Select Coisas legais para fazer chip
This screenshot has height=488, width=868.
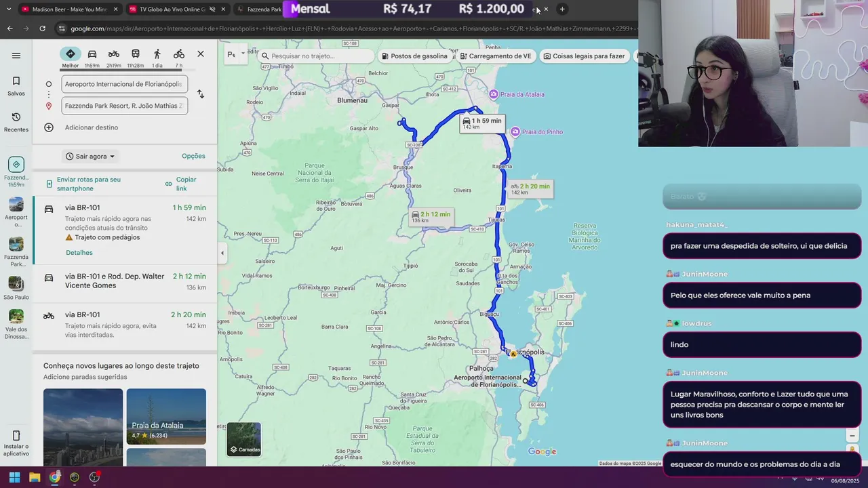coord(584,56)
